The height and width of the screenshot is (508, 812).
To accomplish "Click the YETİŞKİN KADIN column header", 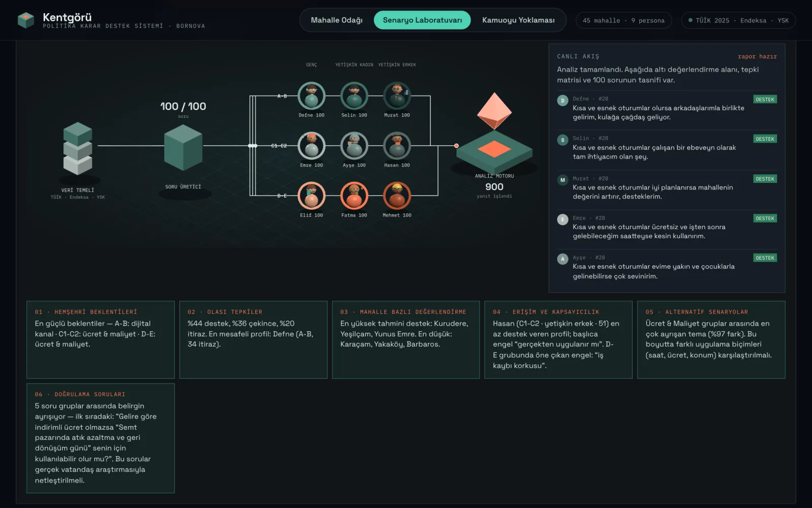I will [x=354, y=65].
